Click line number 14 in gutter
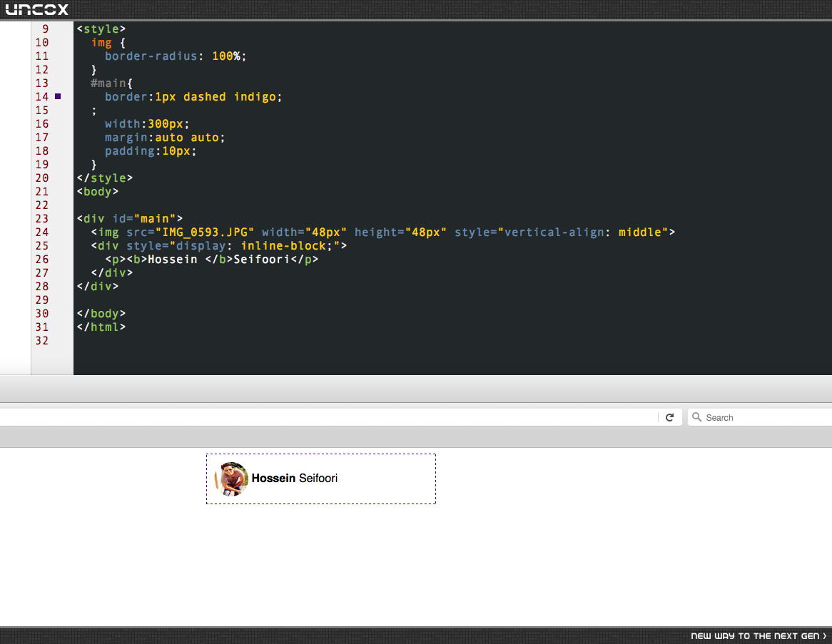Viewport: 832px width, 644px height. pos(42,97)
